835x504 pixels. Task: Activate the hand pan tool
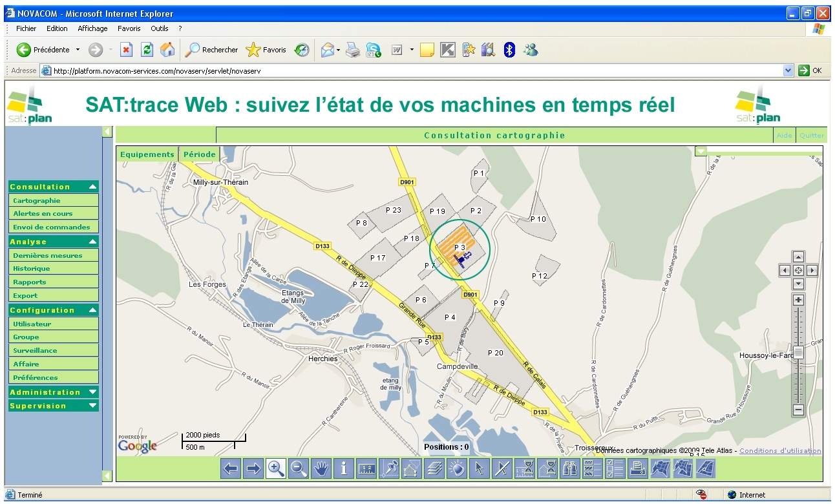tap(321, 468)
